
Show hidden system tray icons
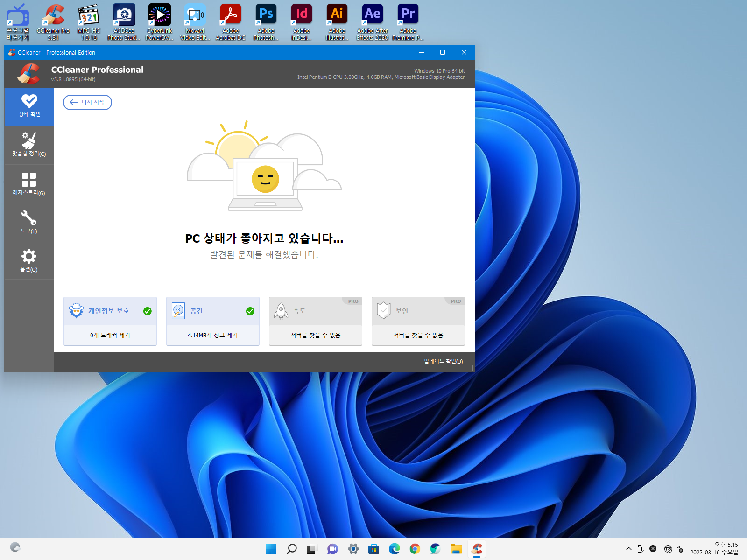click(x=629, y=549)
